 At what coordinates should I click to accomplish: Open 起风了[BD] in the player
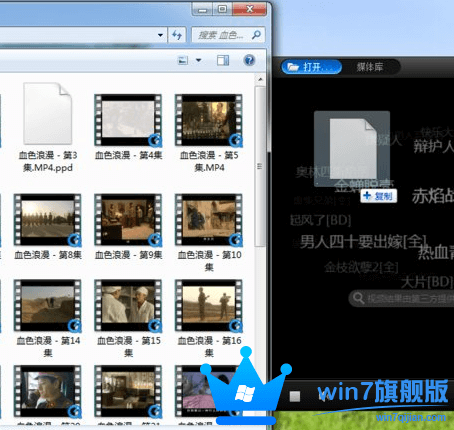[x=320, y=220]
